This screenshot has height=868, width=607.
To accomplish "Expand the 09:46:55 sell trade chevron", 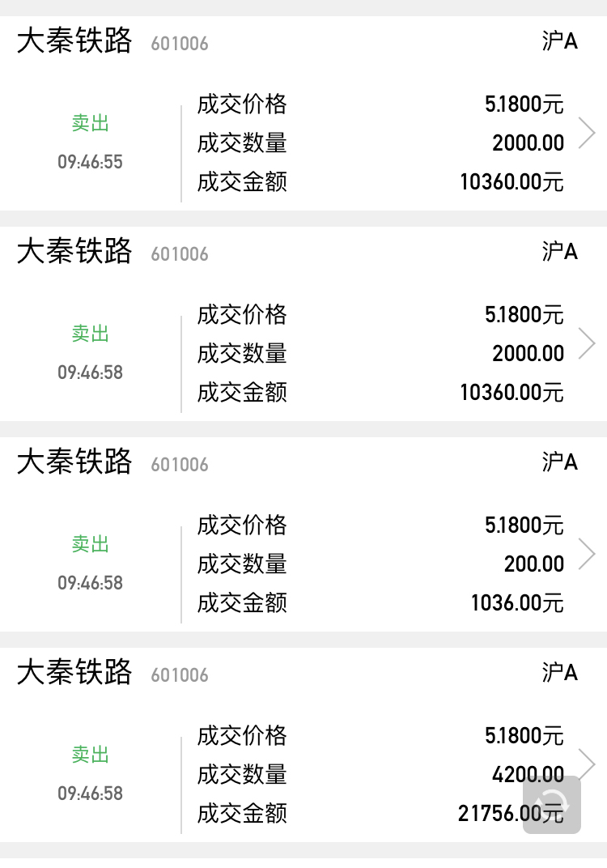I will pos(587,133).
